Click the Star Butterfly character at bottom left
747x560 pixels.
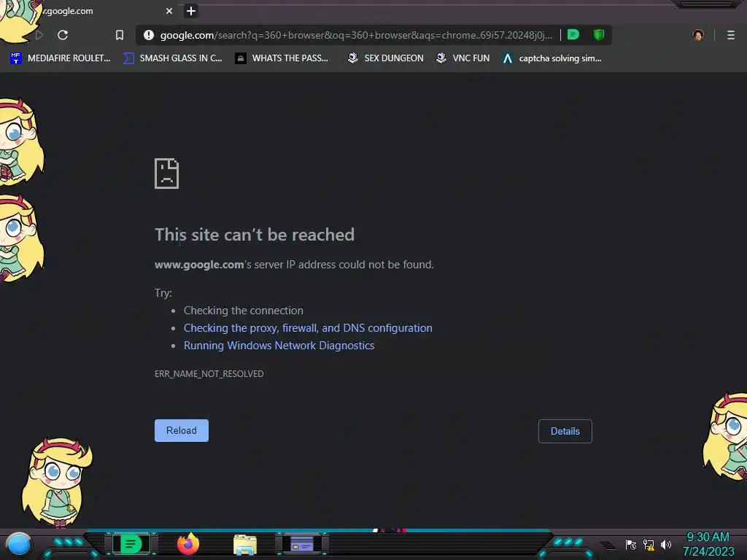[56, 483]
